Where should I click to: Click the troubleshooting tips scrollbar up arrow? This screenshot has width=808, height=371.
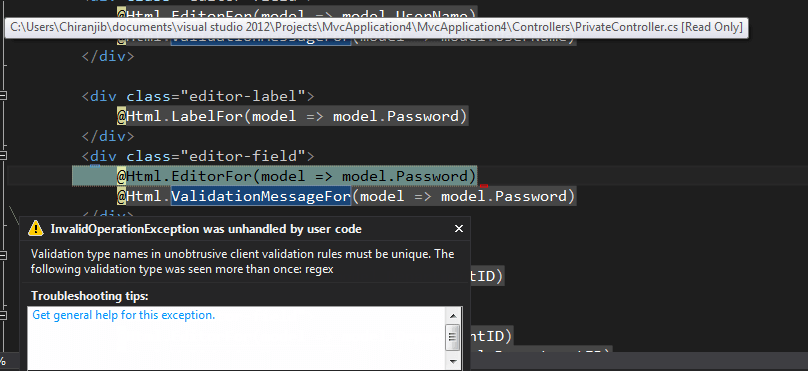[453, 316]
